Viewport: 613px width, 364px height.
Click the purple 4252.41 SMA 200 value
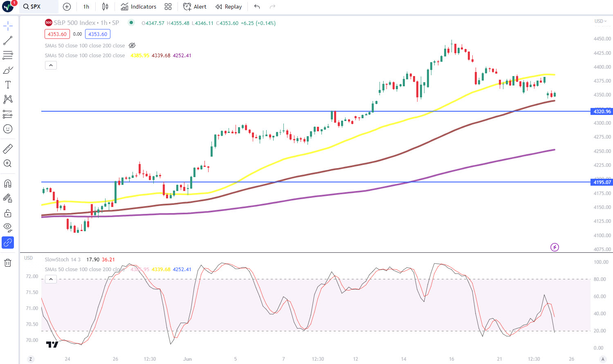coord(182,55)
